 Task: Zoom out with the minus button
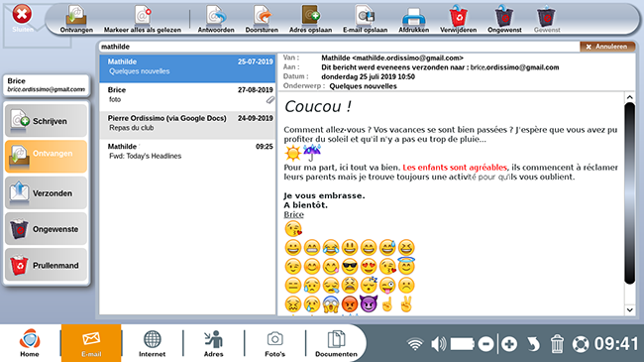485,344
